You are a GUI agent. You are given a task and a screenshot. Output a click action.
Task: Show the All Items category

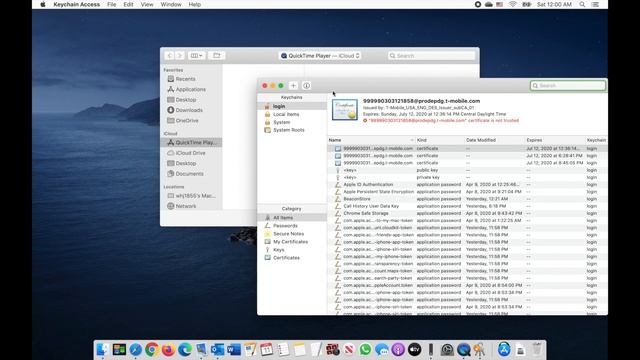(292, 218)
